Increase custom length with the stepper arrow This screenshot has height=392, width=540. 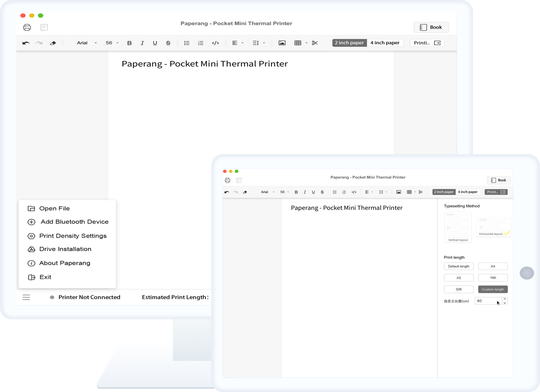tap(505, 299)
